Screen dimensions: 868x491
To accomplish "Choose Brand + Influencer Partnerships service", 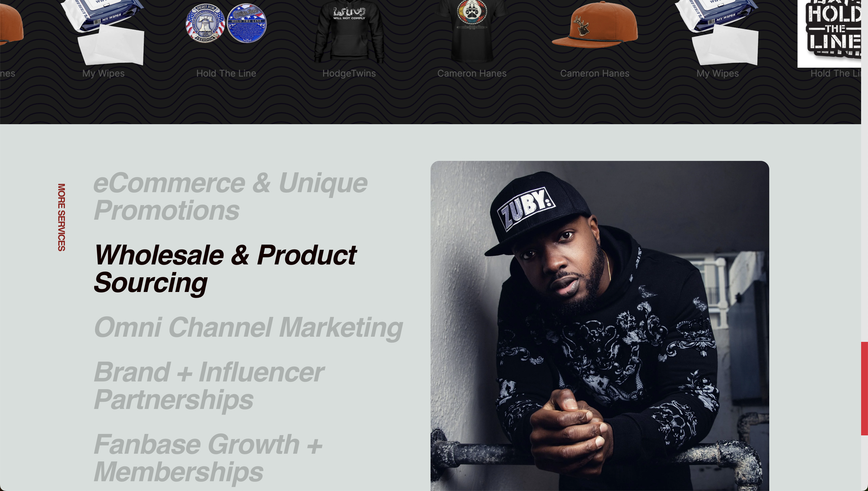I will tap(209, 385).
